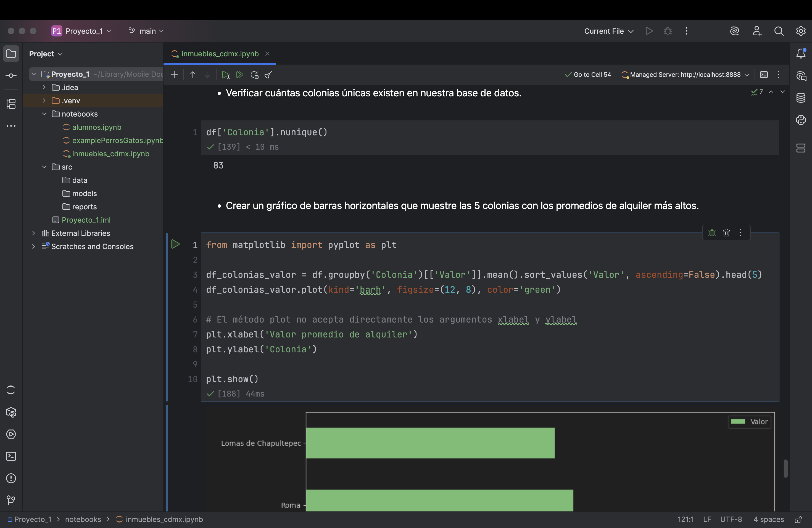Click the editor vertical scrollbar thumb
The height and width of the screenshot is (528, 812).
(785, 468)
